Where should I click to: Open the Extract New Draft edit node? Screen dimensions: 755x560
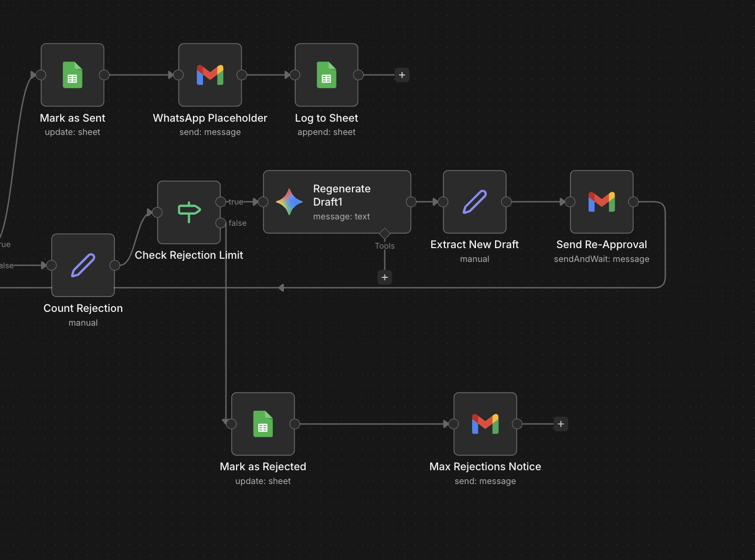point(475,202)
